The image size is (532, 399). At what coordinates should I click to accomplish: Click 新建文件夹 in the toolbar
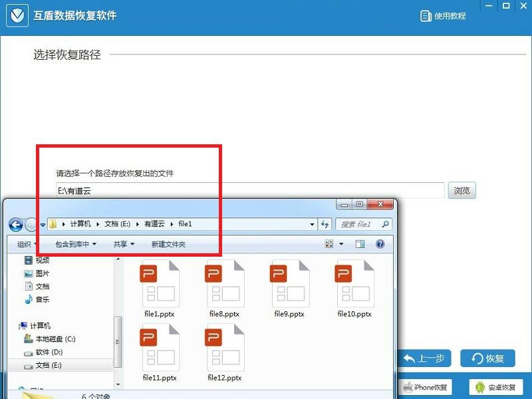[x=168, y=244]
